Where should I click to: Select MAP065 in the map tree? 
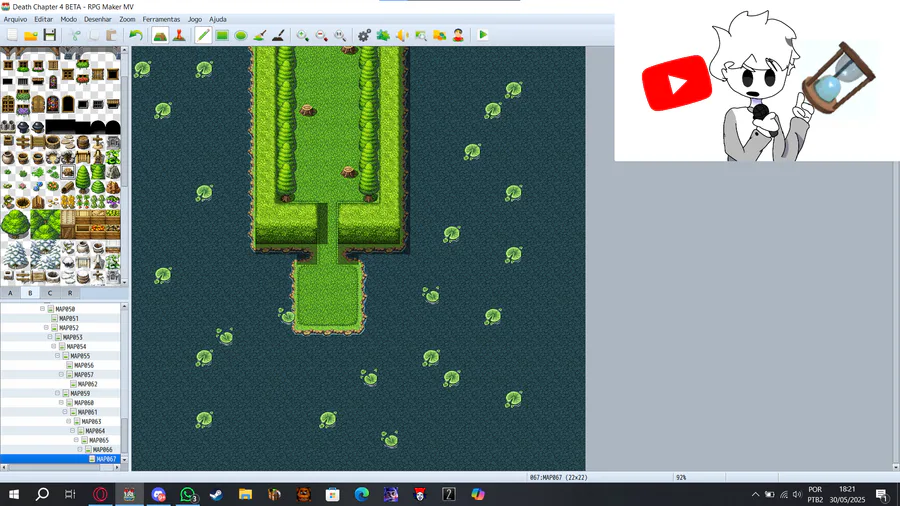click(99, 440)
